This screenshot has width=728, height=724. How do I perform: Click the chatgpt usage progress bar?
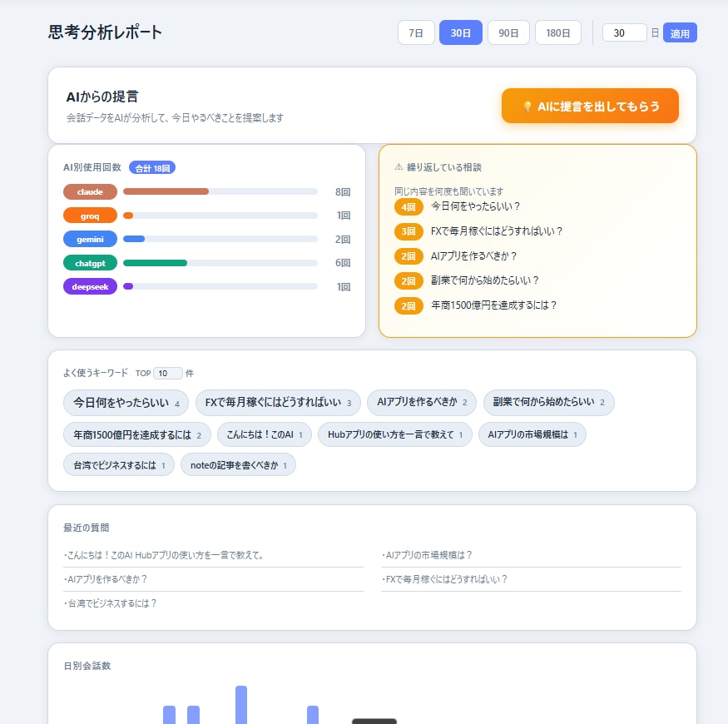(x=220, y=263)
